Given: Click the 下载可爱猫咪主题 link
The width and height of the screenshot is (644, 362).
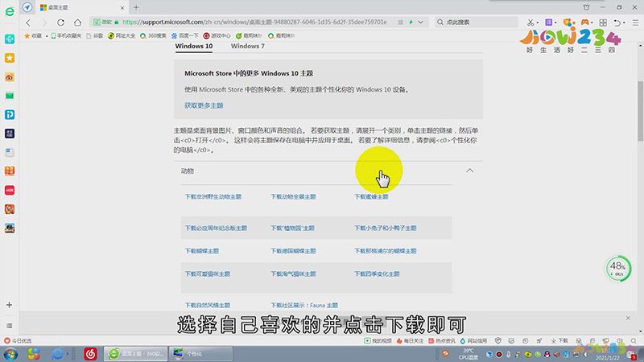Looking at the screenshot, I should click(x=208, y=274).
